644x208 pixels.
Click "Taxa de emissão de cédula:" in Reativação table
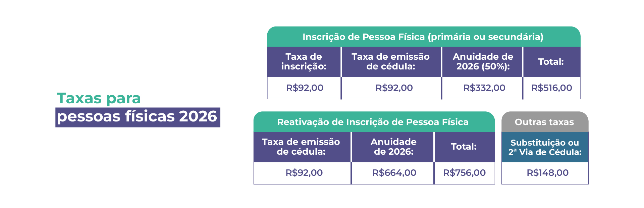click(x=301, y=147)
